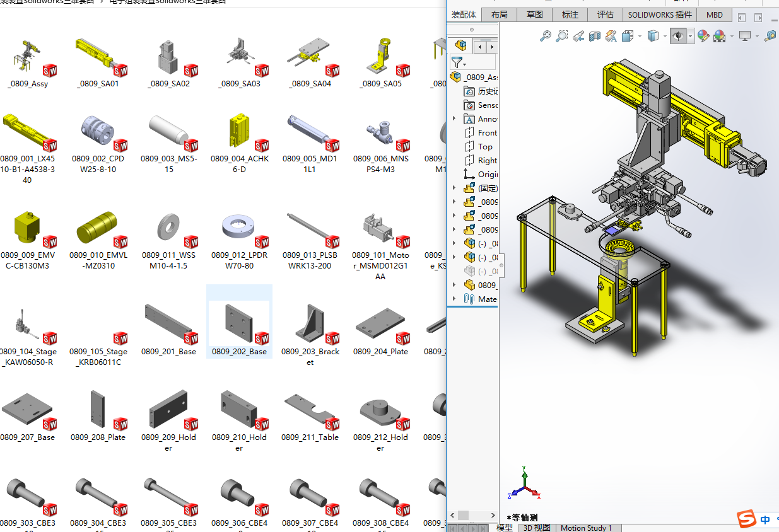
Task: Open the Edit Appearance color ball
Action: pyautogui.click(x=702, y=35)
